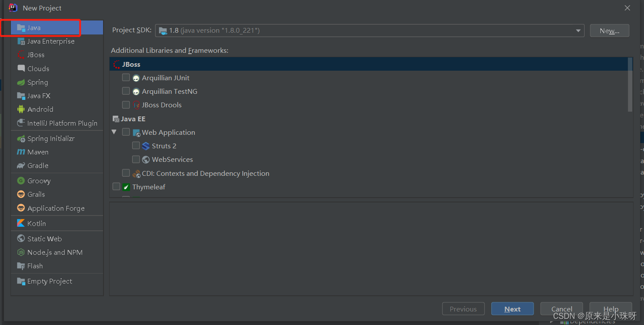Click the Flash folder icon
The width and height of the screenshot is (644, 325).
click(21, 266)
